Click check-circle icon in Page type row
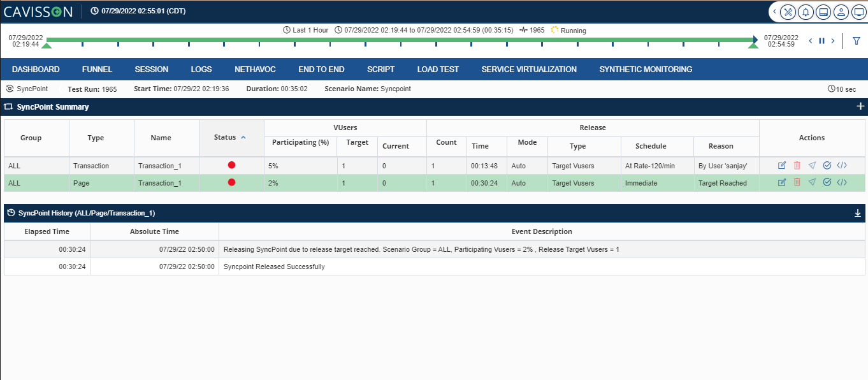 827,182
